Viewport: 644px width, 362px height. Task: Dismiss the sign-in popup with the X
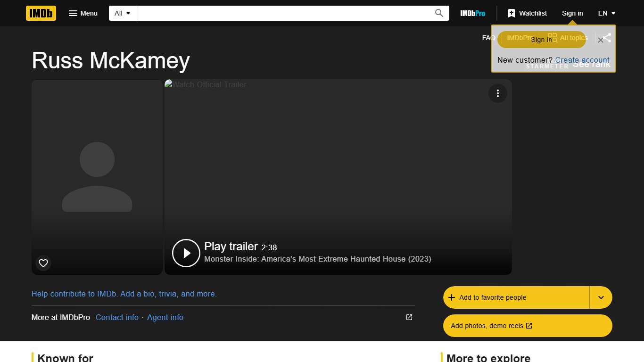click(601, 40)
